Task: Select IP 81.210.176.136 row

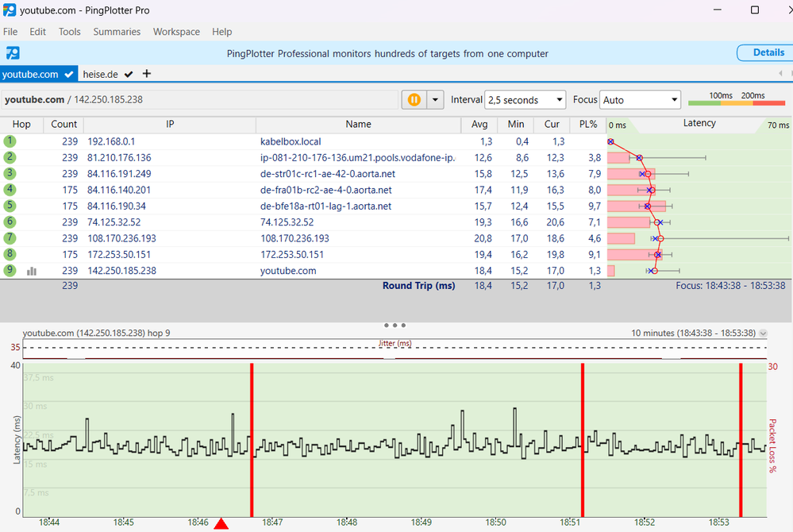Action: click(119, 158)
